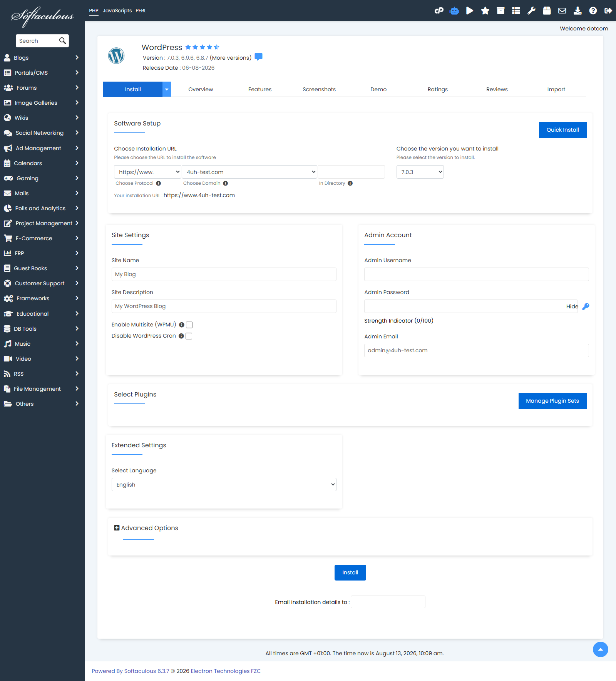Click the Choose Protocol info icon
Viewport: 616px width, 681px height.
(159, 183)
